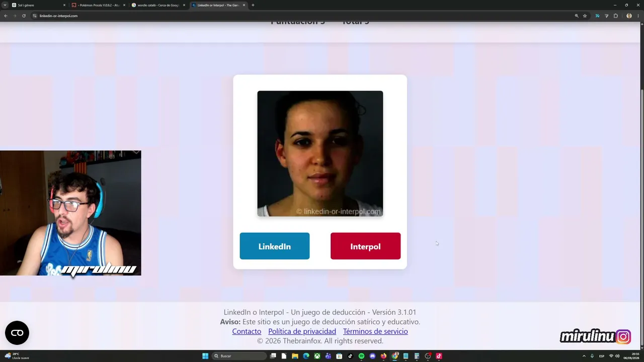Go back to the previous page
This screenshot has width=644, height=362.
pos(6,16)
